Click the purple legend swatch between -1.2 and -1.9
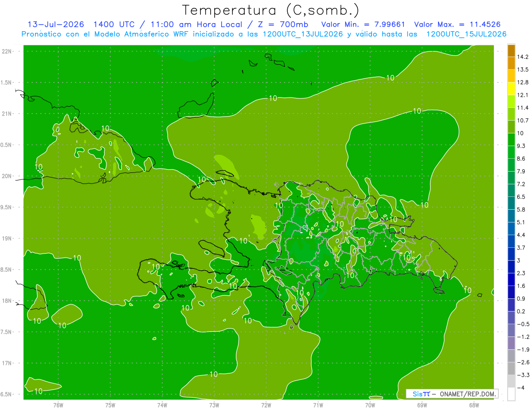 tap(511, 343)
